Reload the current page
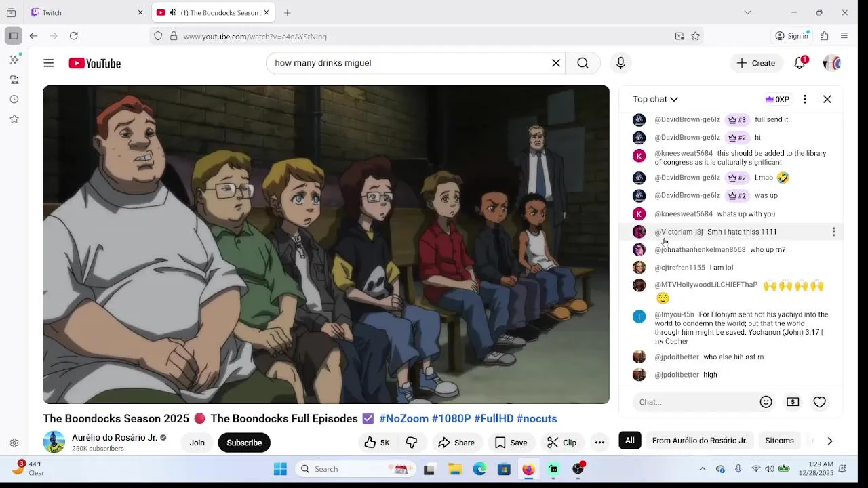Viewport: 868px width, 488px height. click(74, 36)
